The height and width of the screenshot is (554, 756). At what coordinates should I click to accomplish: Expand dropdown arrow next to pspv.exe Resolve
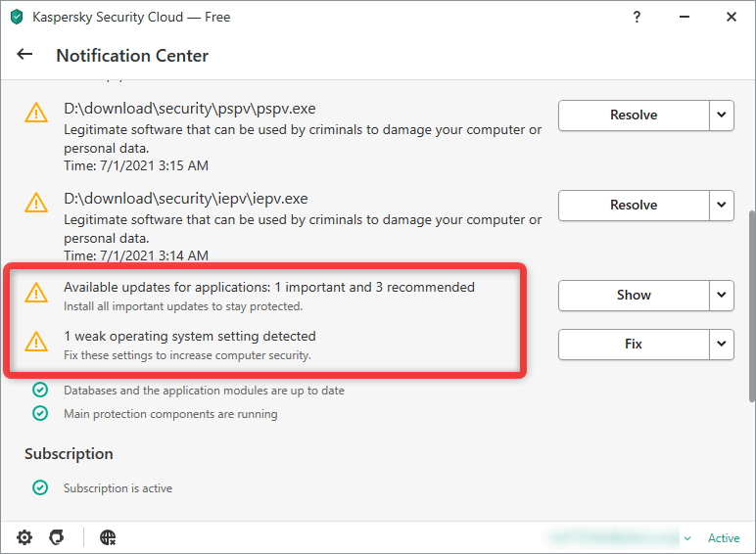pyautogui.click(x=722, y=115)
